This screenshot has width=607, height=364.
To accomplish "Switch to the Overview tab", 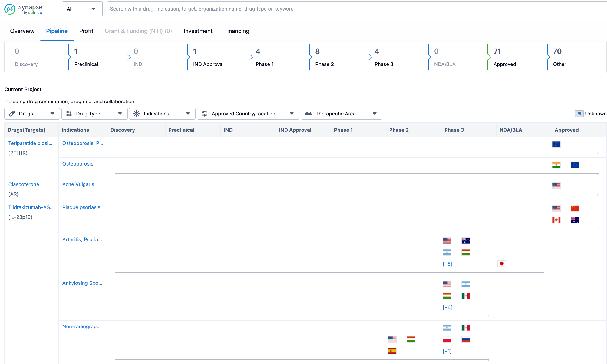I will (x=22, y=31).
